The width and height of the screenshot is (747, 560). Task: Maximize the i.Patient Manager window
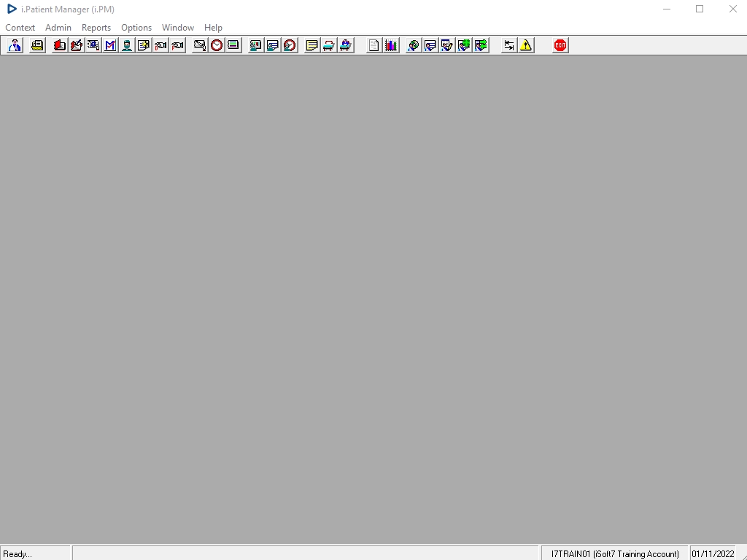click(700, 9)
